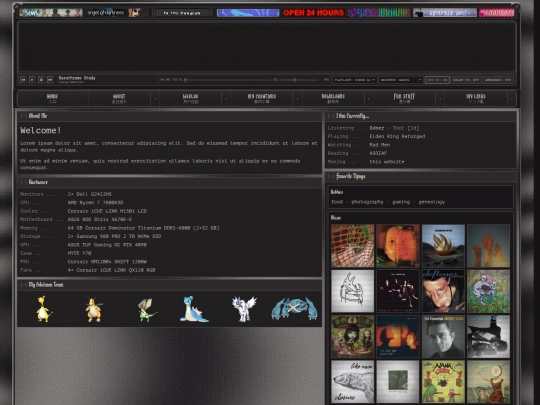
Task: Open the raised hands album cover
Action: [488, 246]
